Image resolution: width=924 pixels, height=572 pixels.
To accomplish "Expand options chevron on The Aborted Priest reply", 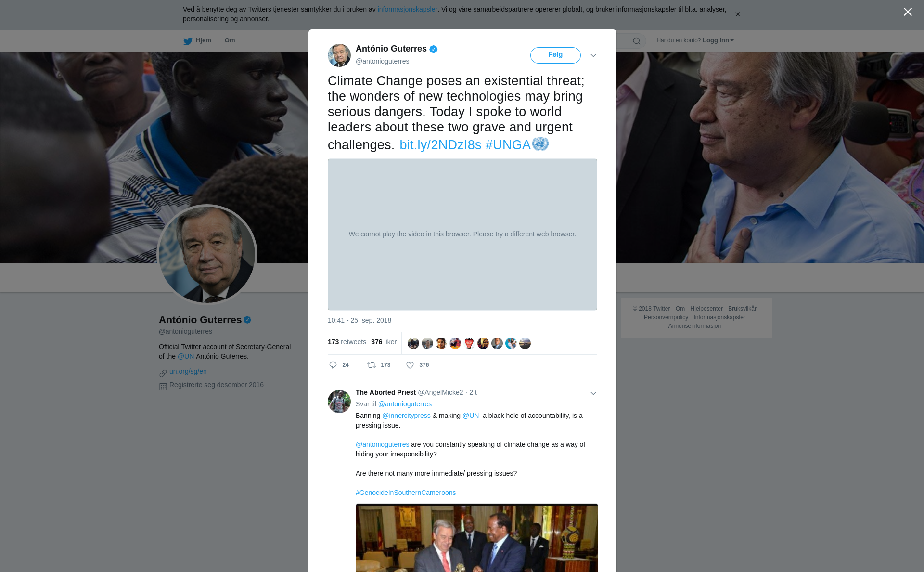I will coord(593,393).
